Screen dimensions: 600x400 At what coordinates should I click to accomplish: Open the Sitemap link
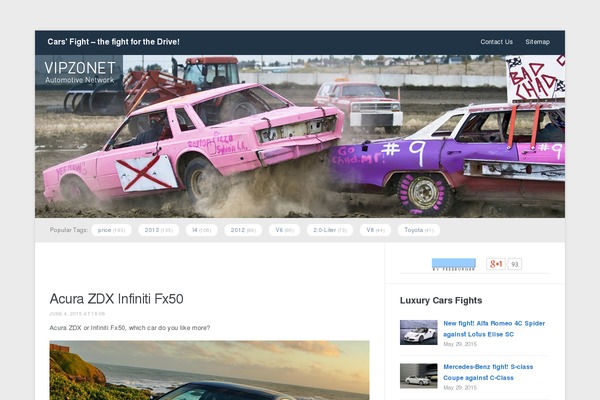click(537, 42)
